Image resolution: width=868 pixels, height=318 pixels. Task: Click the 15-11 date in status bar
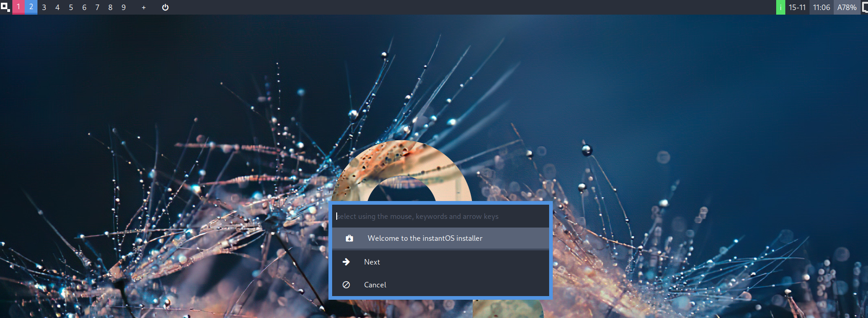tap(797, 7)
